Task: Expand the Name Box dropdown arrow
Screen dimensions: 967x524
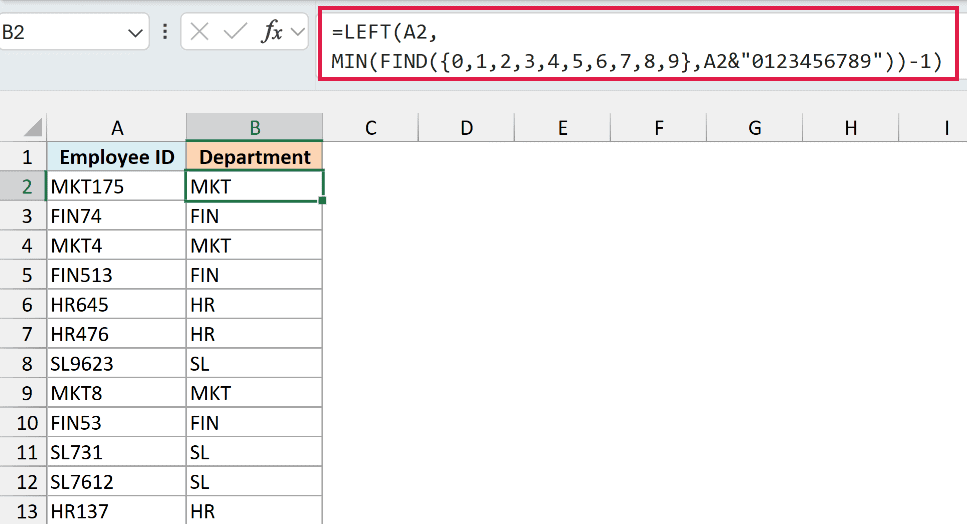Action: [135, 33]
